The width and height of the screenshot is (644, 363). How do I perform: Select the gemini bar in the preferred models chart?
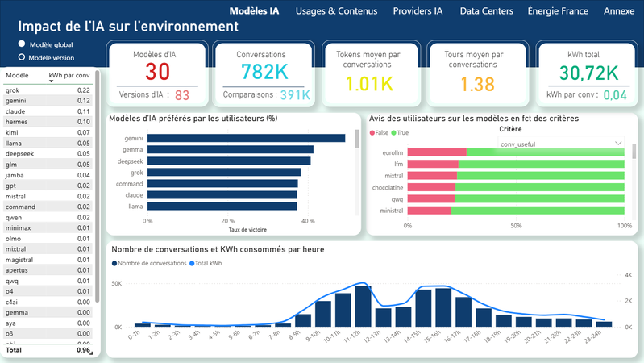246,138
